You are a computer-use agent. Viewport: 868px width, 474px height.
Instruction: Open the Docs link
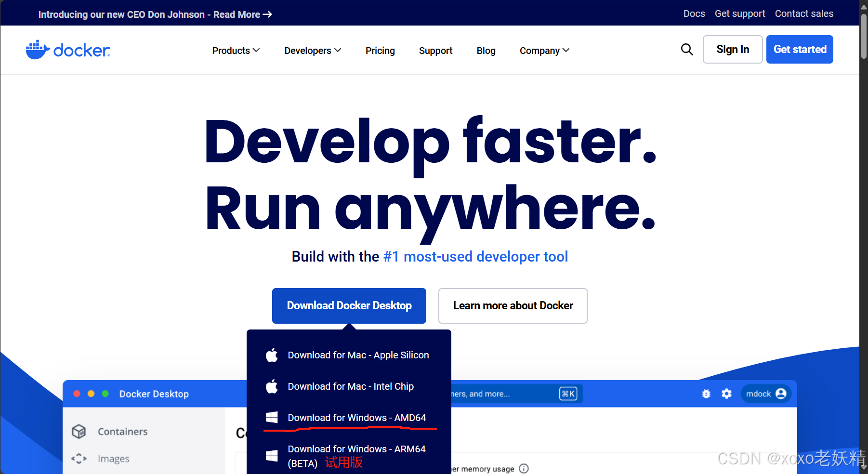694,13
